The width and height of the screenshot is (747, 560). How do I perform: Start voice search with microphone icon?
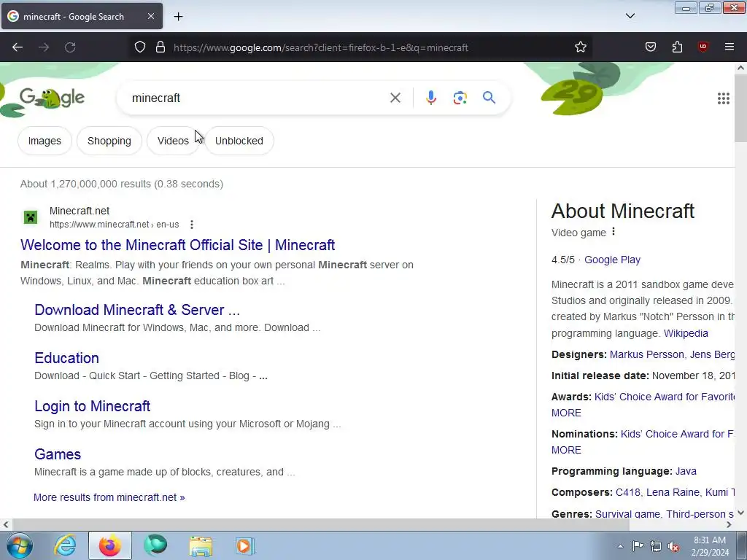tap(430, 98)
